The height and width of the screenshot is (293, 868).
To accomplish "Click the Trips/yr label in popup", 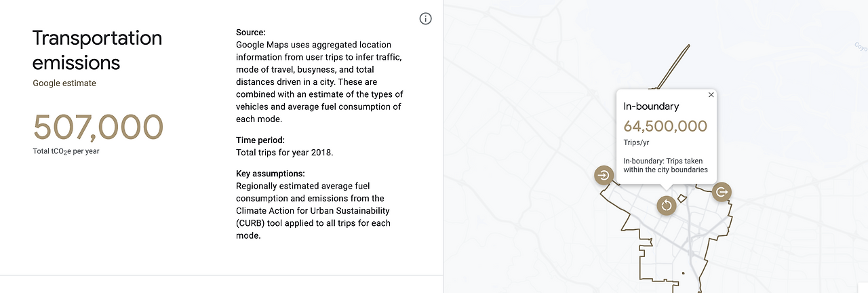I will (635, 142).
